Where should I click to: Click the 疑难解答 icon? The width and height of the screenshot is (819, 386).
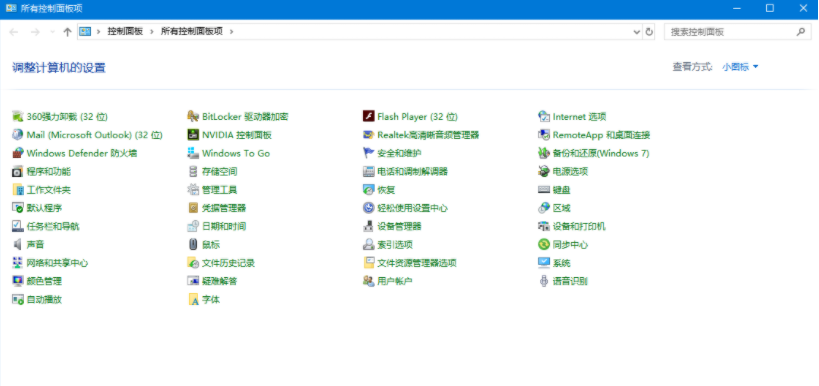193,281
